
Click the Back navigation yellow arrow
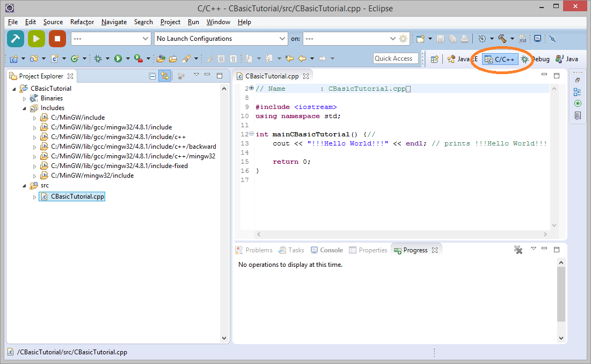tap(302, 59)
